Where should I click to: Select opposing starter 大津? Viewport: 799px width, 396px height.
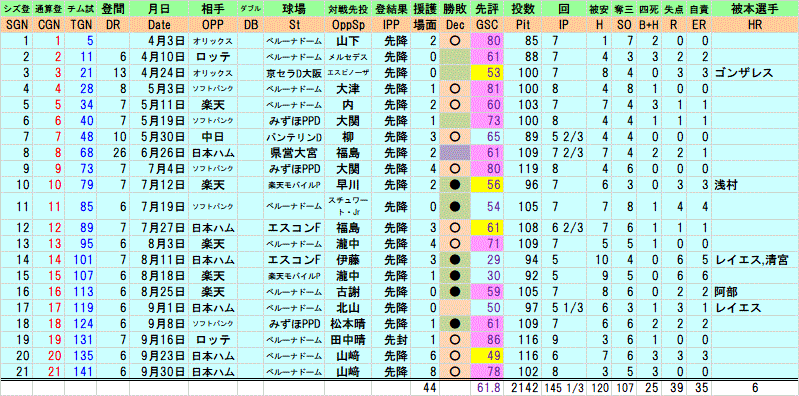coord(347,88)
